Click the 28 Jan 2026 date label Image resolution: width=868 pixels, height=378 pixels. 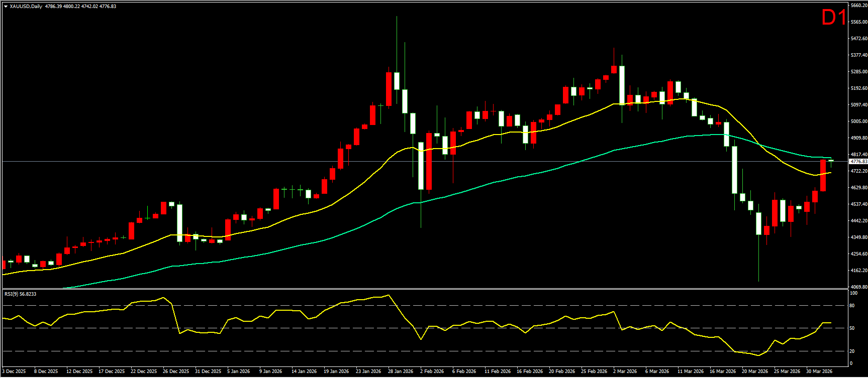[x=401, y=371]
